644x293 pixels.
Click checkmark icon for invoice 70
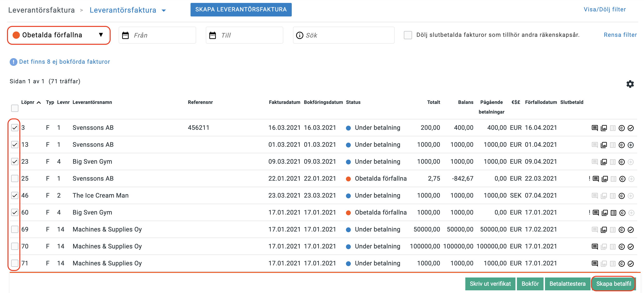(x=630, y=247)
